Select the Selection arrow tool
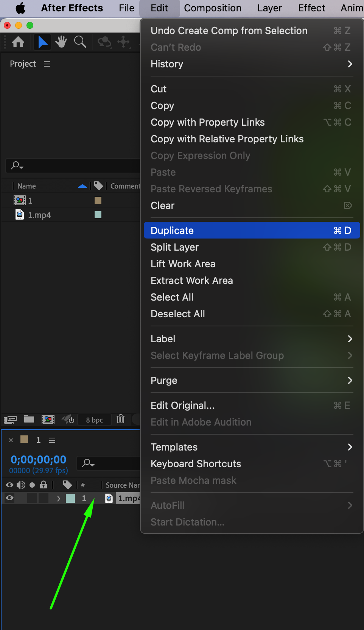The image size is (364, 630). click(x=42, y=42)
